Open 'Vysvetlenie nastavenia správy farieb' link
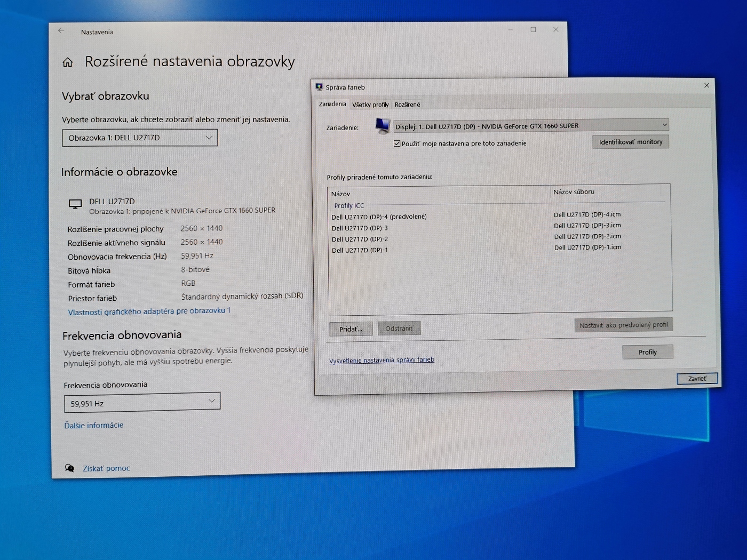747x560 pixels. [382, 360]
